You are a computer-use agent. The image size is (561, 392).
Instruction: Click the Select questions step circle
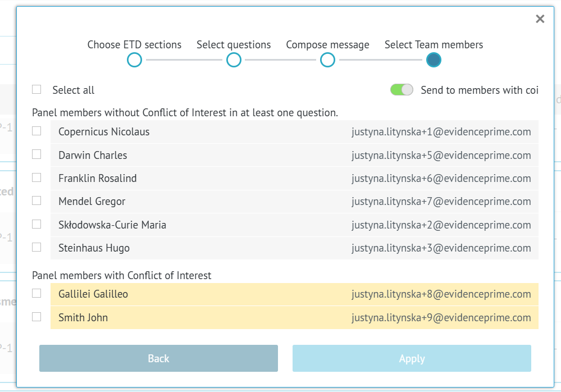click(234, 60)
